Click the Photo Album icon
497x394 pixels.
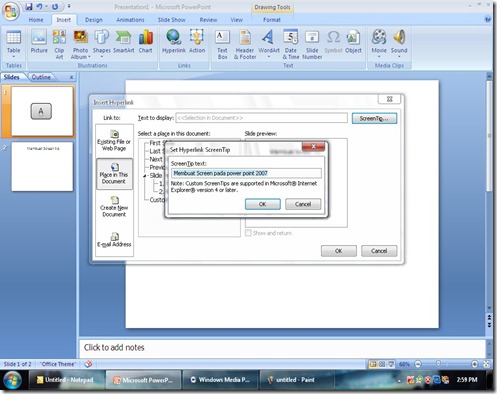tap(80, 37)
